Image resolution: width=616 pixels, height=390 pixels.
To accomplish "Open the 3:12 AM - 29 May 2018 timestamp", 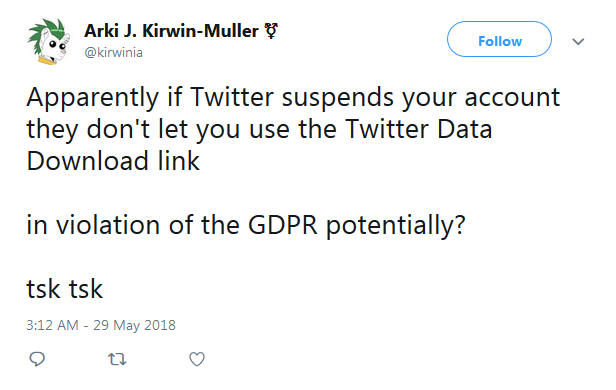I will click(x=101, y=325).
